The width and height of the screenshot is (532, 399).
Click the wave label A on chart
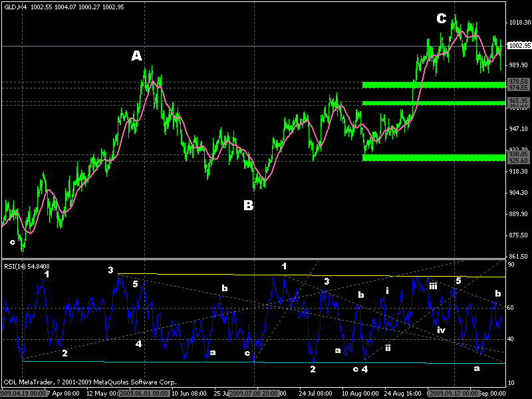137,56
